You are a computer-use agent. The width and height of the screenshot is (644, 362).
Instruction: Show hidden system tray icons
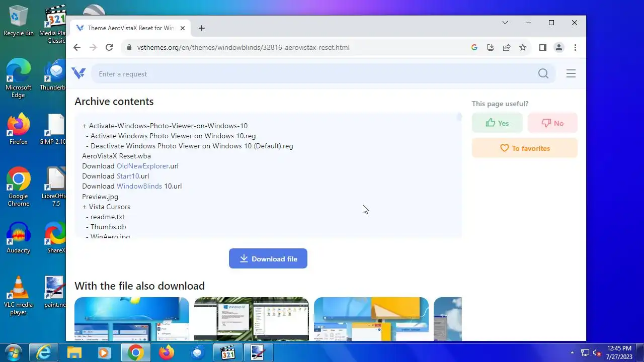point(572,353)
